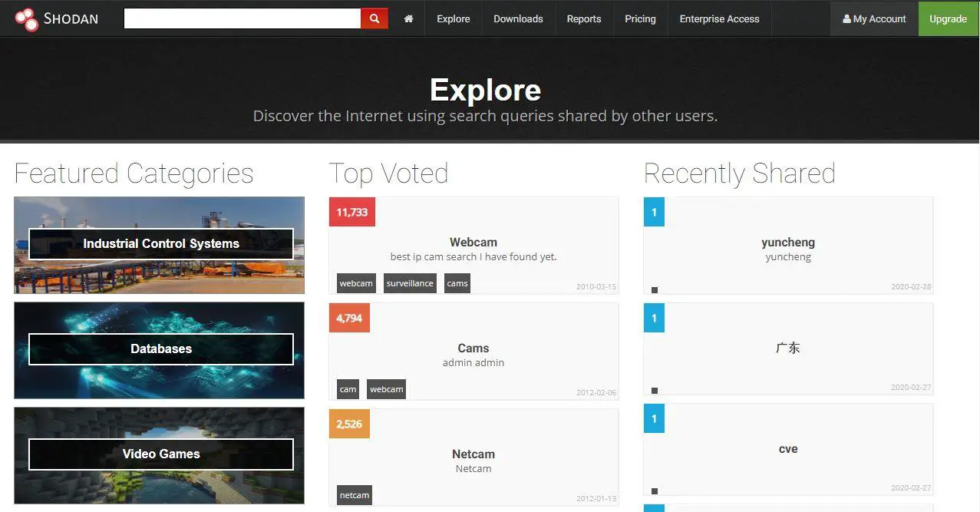Image resolution: width=980 pixels, height=512 pixels.
Task: Open the Video Games category
Action: click(x=160, y=455)
